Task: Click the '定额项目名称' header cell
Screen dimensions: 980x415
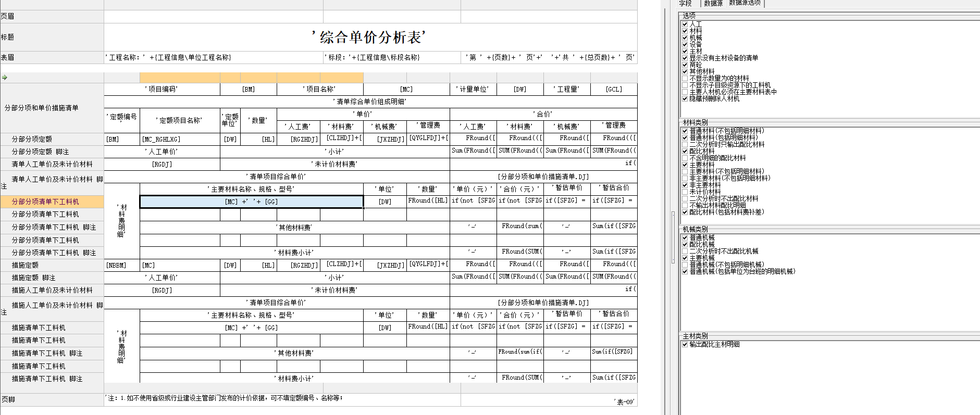Action: coord(180,120)
